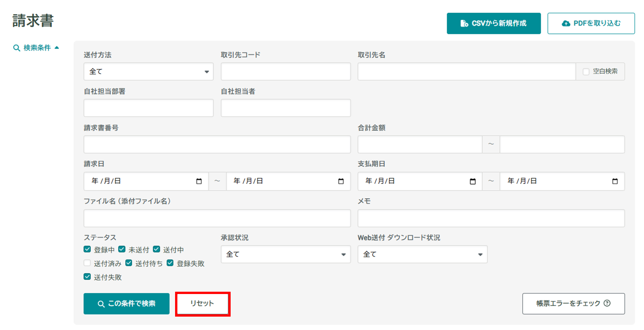Screen dimensions: 644x330
Task: Open calendar picker for 請求日 end date
Action: pyautogui.click(x=341, y=181)
